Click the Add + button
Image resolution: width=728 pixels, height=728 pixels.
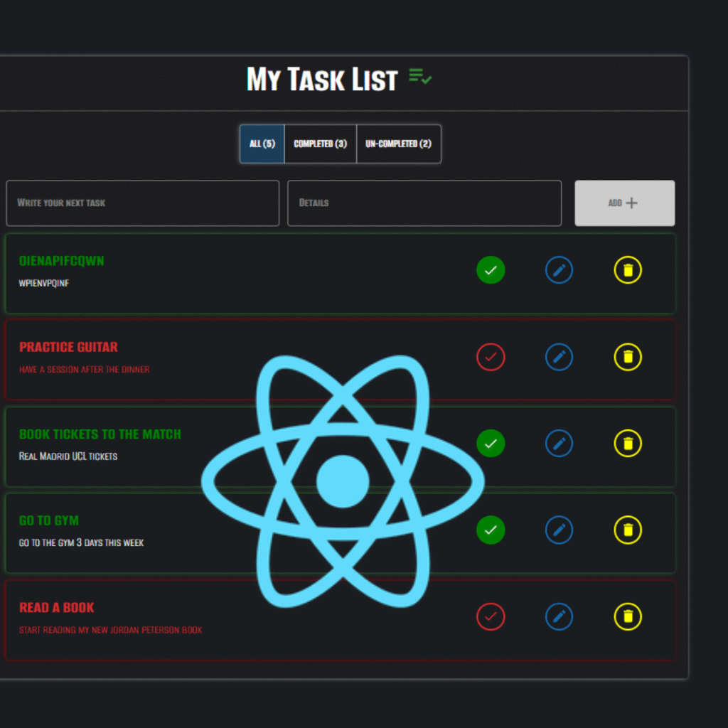click(624, 203)
